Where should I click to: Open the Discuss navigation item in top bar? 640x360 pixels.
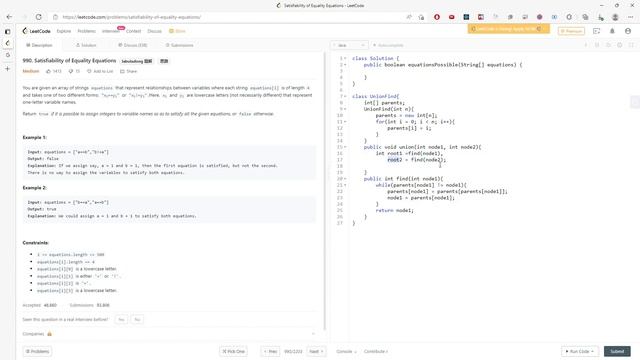pos(154,31)
